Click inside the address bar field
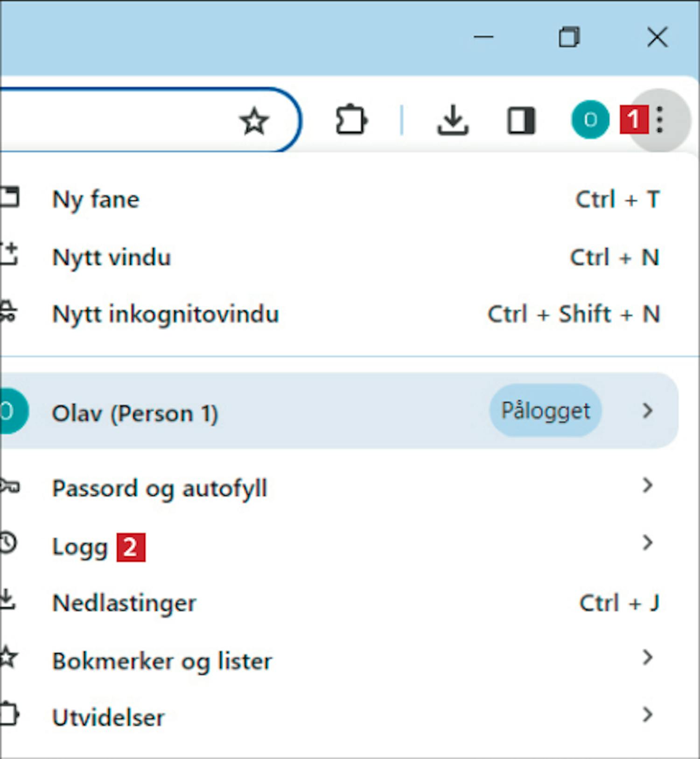Viewport: 700px width, 759px height. (x=117, y=120)
